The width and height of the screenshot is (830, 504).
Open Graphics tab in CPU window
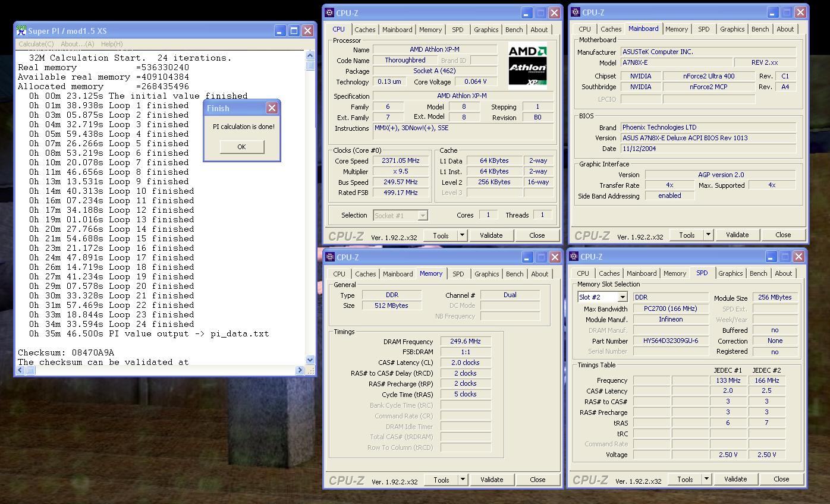[486, 30]
